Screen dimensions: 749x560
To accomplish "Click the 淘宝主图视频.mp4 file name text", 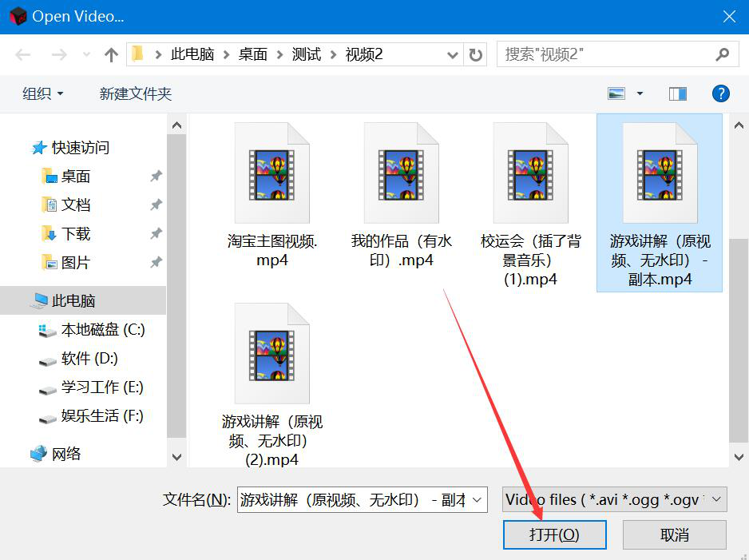I will pos(271,250).
